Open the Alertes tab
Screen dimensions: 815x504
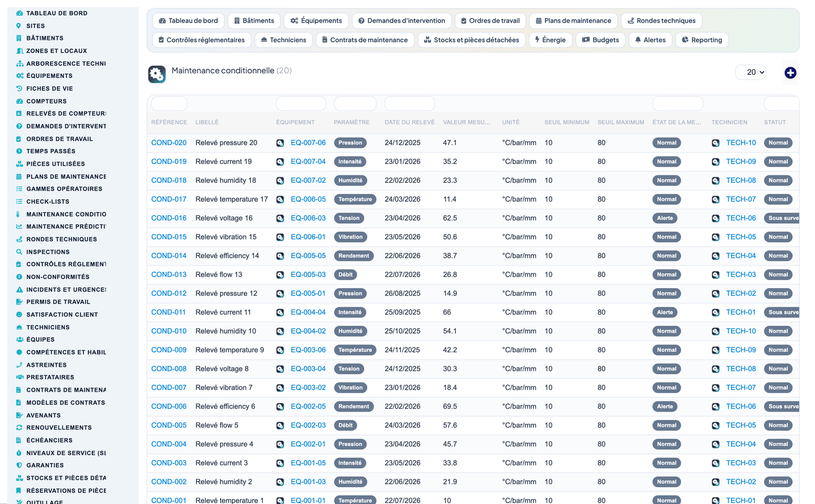pos(650,40)
